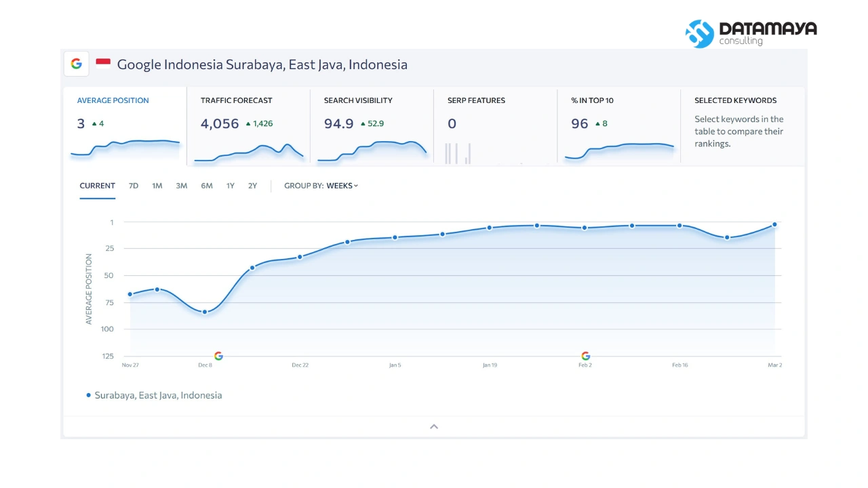
Task: Select the Average Position metric card
Action: 125,126
